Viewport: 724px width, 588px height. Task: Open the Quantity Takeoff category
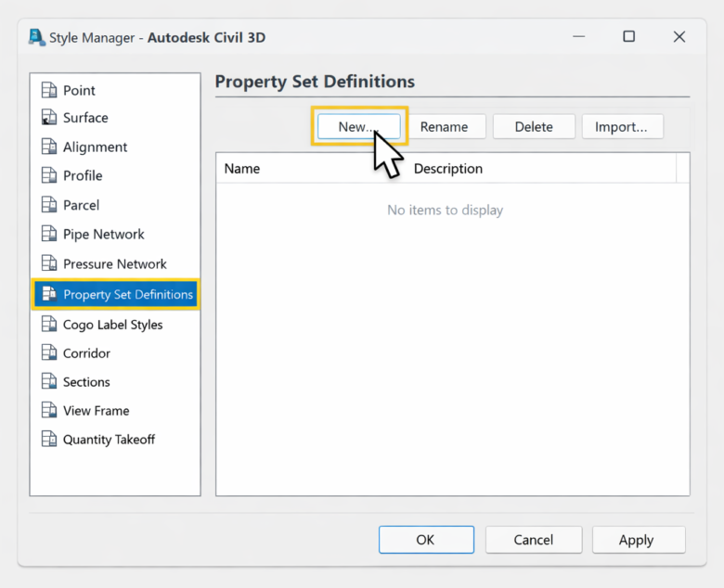tap(115, 440)
